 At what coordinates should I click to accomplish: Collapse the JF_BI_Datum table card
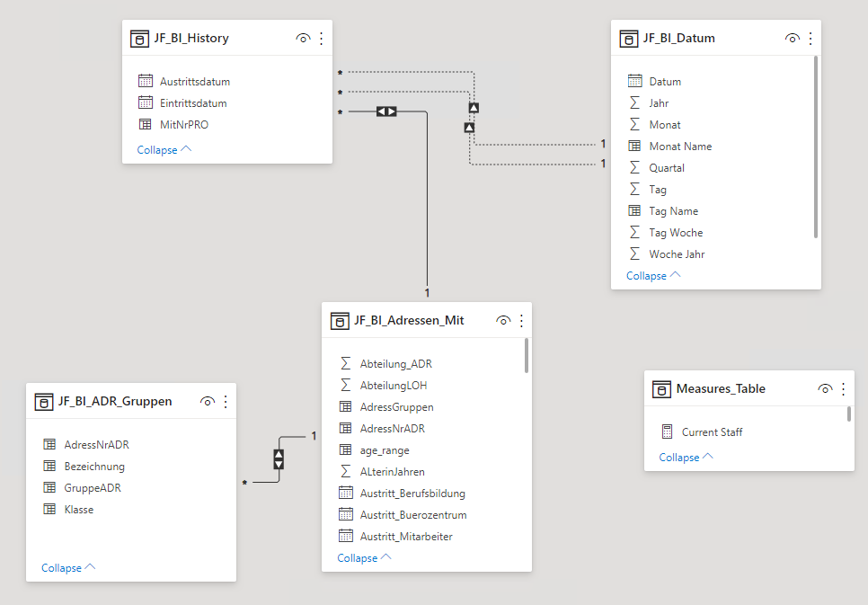(653, 275)
